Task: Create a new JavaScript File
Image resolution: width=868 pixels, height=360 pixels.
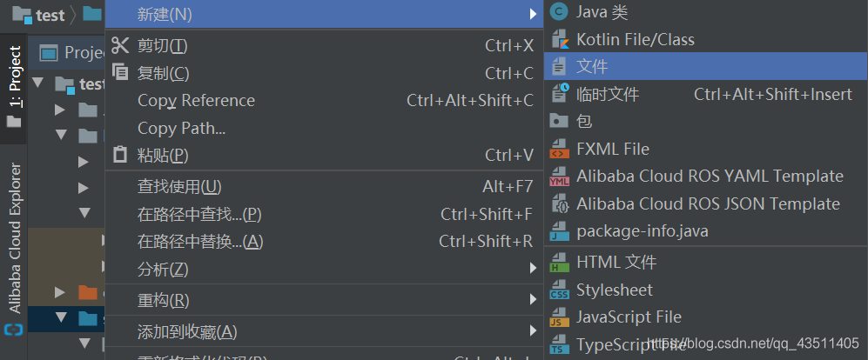Action: coord(706,317)
